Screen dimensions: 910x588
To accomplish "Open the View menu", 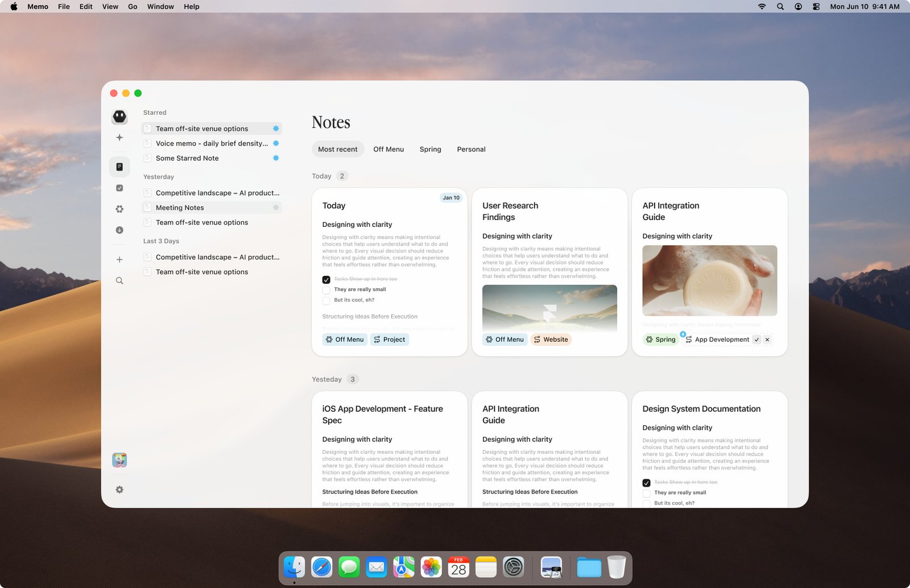I will tap(110, 6).
